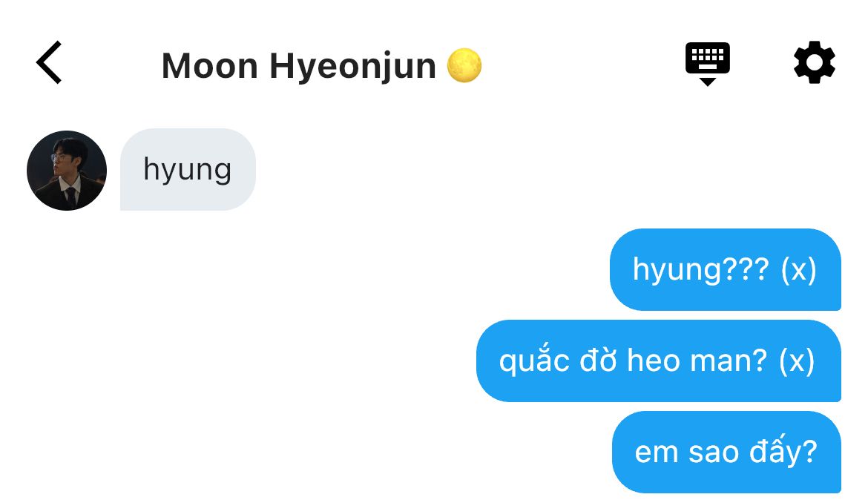Hide the keyboard with the keyboard icon
868x500 pixels.
pyautogui.click(x=708, y=63)
